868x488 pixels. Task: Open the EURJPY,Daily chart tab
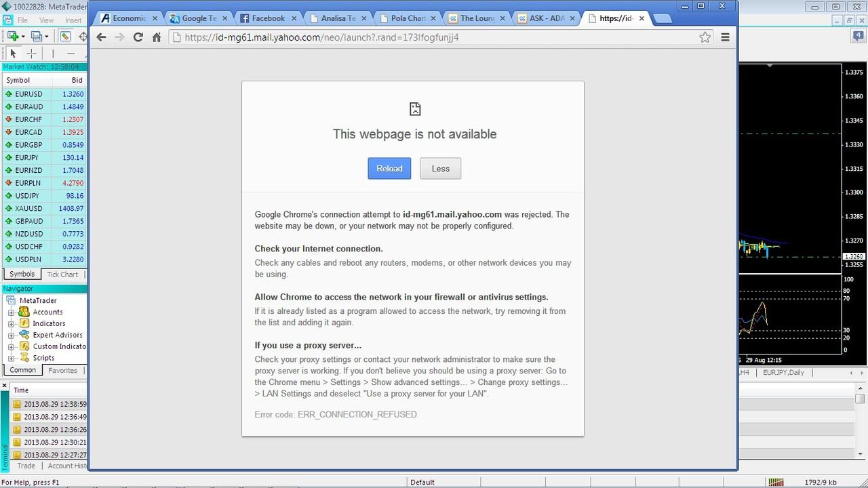tap(783, 372)
